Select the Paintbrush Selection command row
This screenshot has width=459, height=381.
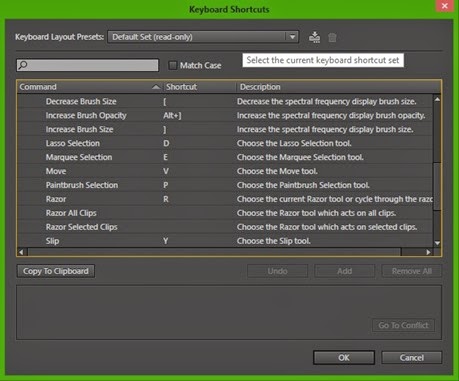pos(225,185)
